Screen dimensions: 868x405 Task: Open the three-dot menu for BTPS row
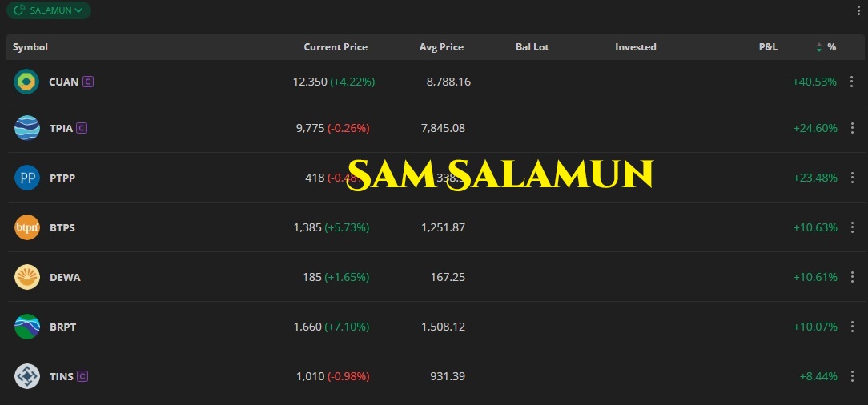[x=852, y=227]
